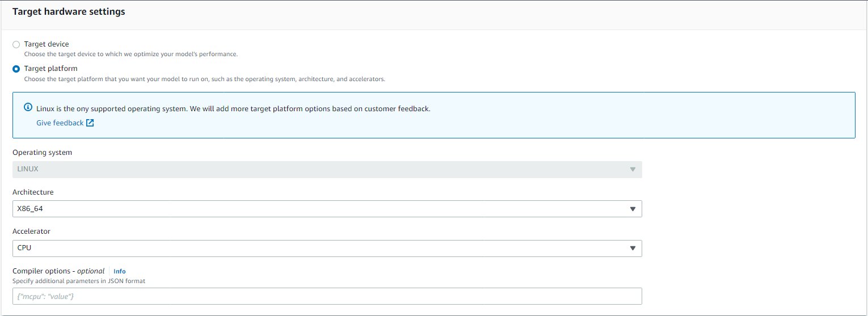
Task: Open the Architecture X86_64 dropdown
Action: pos(327,209)
